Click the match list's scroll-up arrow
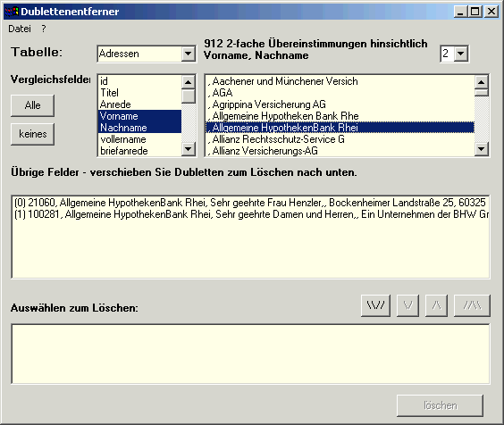 481,82
